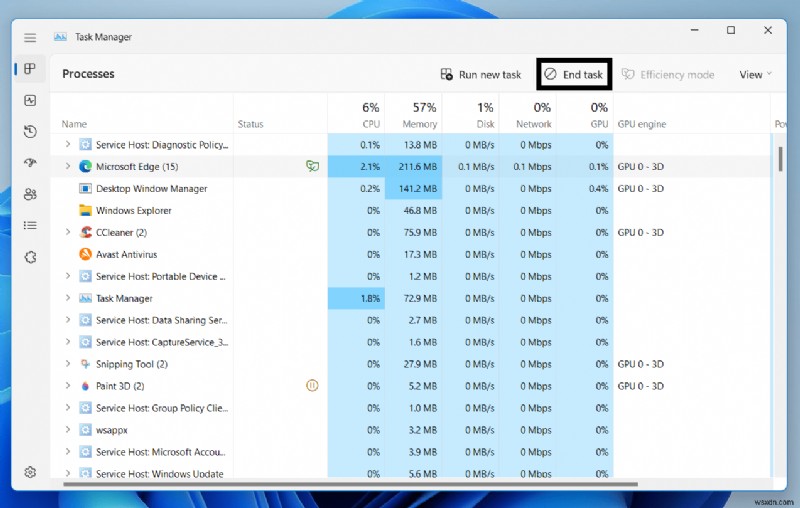Click the horizontal scrollbar thumb
The width and height of the screenshot is (800, 508).
click(x=351, y=484)
